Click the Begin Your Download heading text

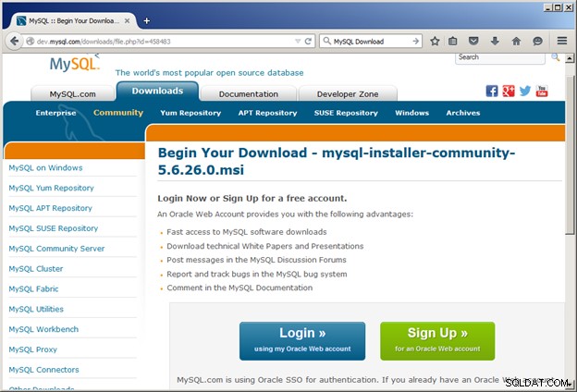[x=337, y=161]
